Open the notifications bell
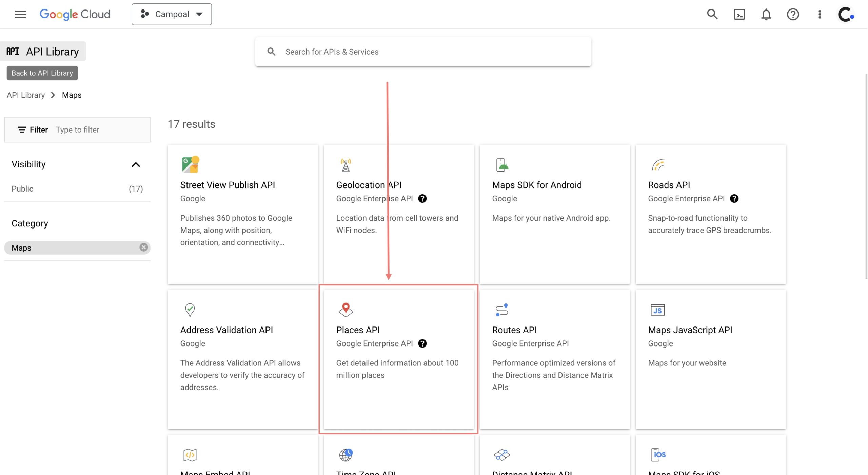The image size is (868, 475). pyautogui.click(x=766, y=14)
